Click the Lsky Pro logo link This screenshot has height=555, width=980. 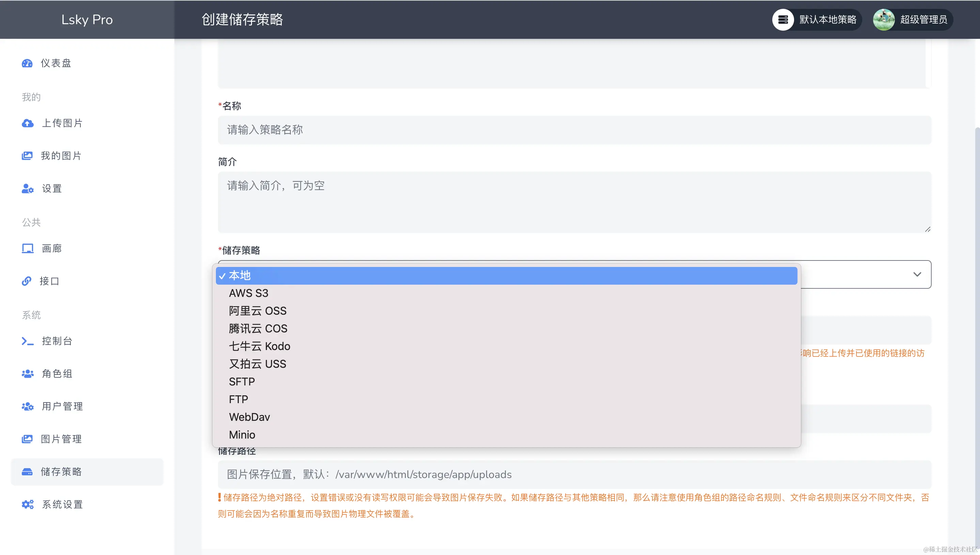pyautogui.click(x=87, y=19)
